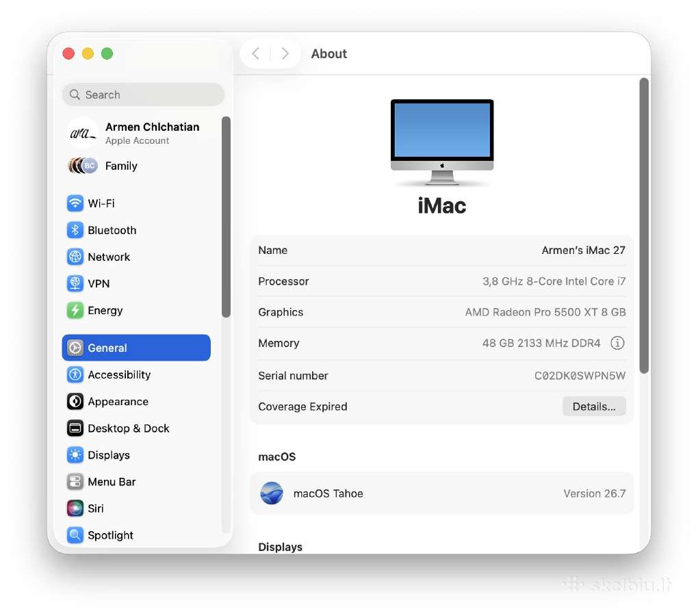
Task: Click the Displays section heading
Action: [281, 547]
